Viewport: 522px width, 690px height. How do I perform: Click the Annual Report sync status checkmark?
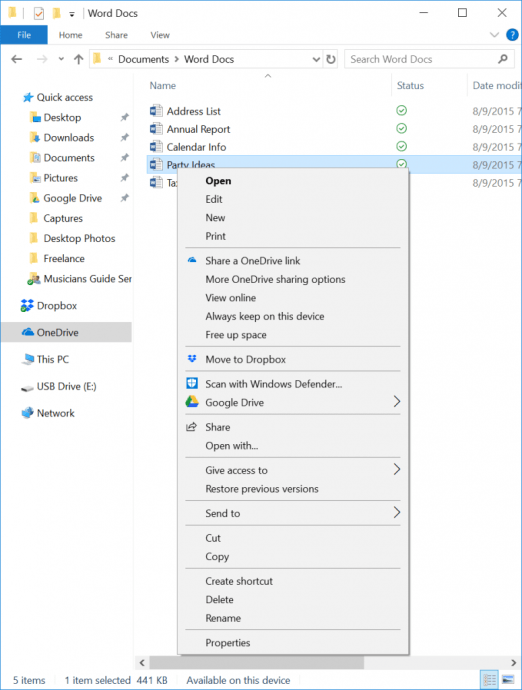coord(401,128)
